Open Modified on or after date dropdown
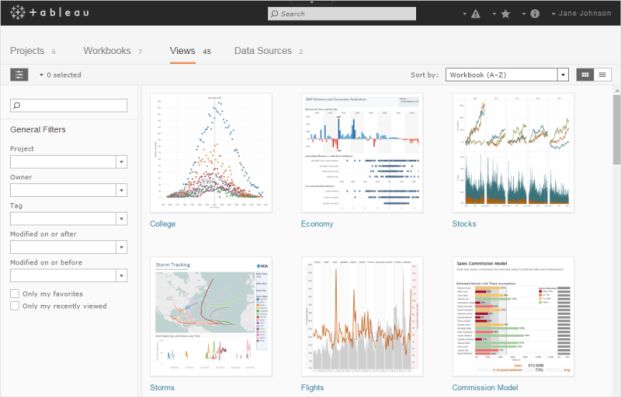The width and height of the screenshot is (621, 397). (121, 247)
